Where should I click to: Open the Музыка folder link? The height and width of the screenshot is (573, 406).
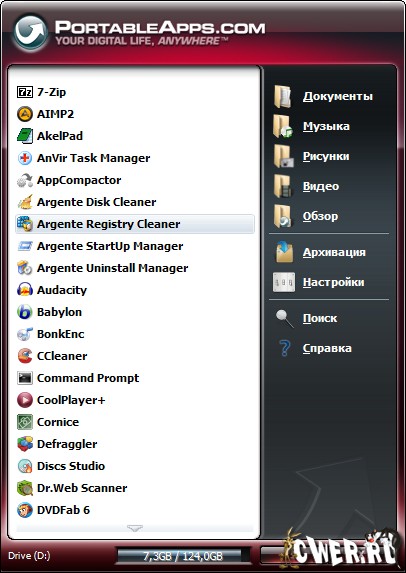coord(326,126)
